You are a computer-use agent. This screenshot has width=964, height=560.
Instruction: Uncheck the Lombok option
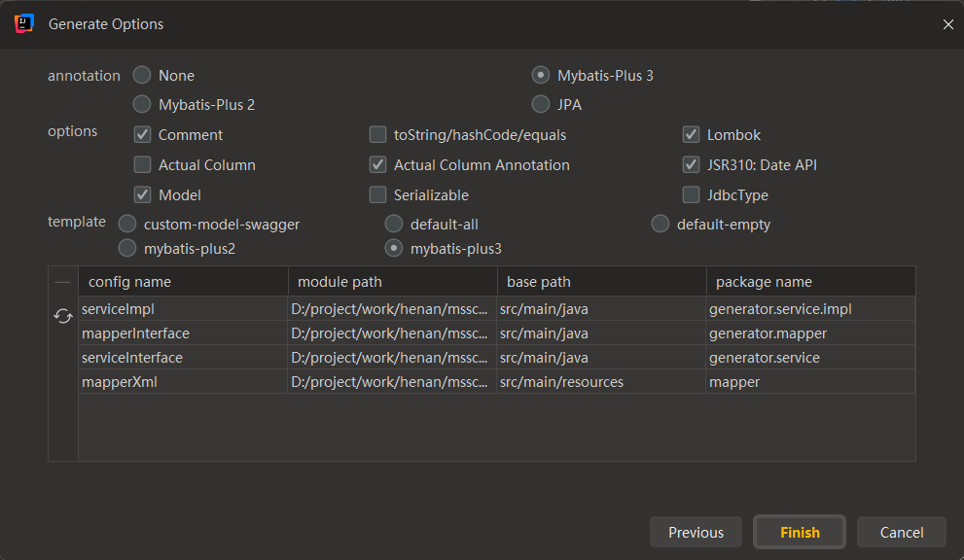[x=691, y=135]
